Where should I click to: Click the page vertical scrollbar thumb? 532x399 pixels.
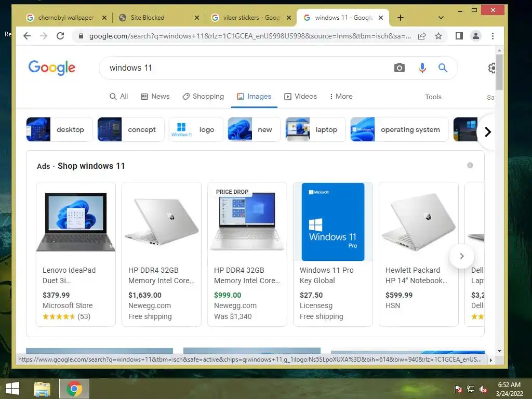499,72
